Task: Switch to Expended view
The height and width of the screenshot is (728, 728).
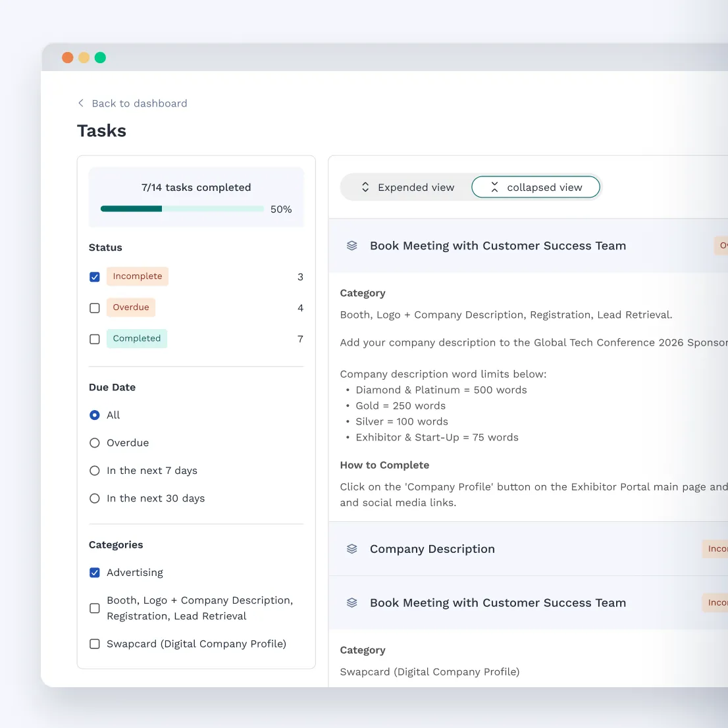Action: coord(415,187)
